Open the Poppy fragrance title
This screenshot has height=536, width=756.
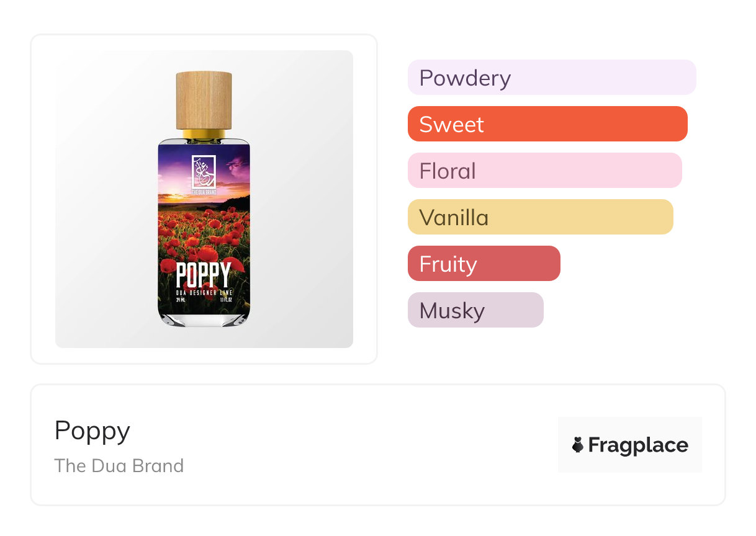point(92,431)
